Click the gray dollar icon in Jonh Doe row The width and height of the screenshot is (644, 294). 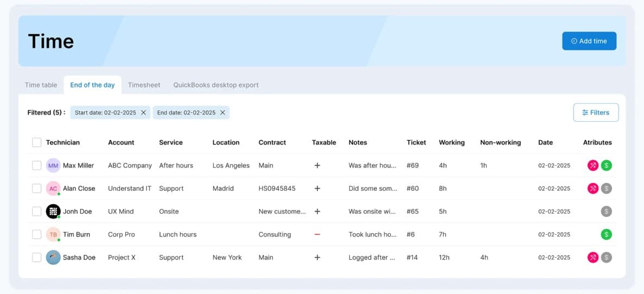[x=606, y=211]
